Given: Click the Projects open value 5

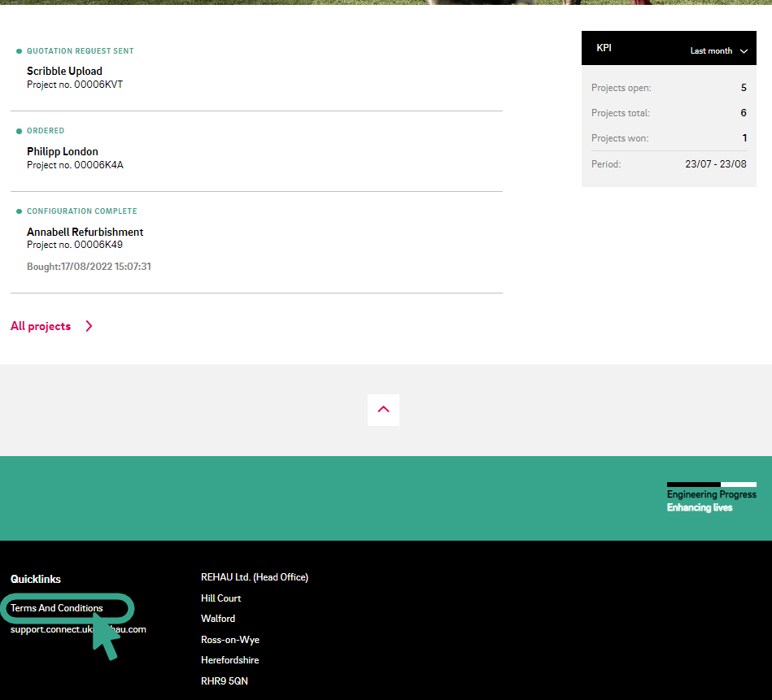Looking at the screenshot, I should tap(744, 88).
